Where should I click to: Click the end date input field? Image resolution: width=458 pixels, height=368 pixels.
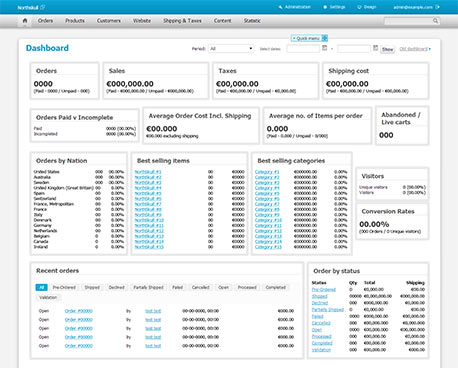click(x=354, y=49)
